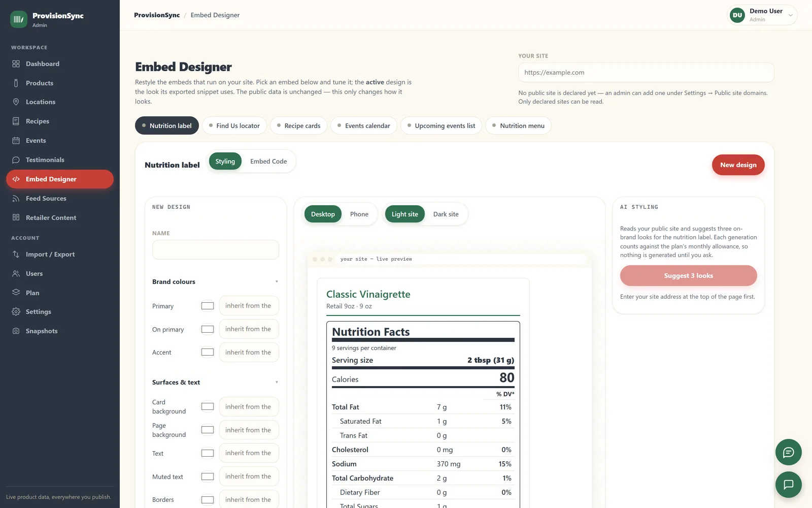Click the Card background value field

[x=249, y=407]
